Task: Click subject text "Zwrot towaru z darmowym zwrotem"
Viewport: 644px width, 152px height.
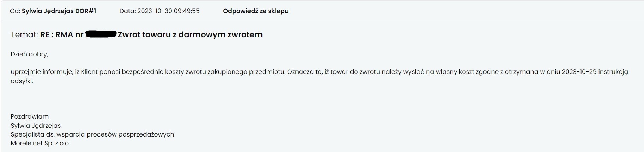Action: pos(190,34)
